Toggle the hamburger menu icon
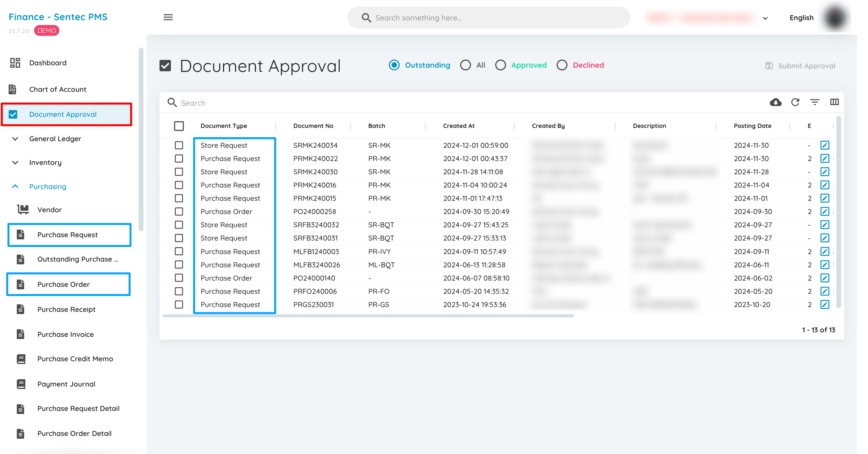This screenshot has height=454, width=868. coord(168,17)
